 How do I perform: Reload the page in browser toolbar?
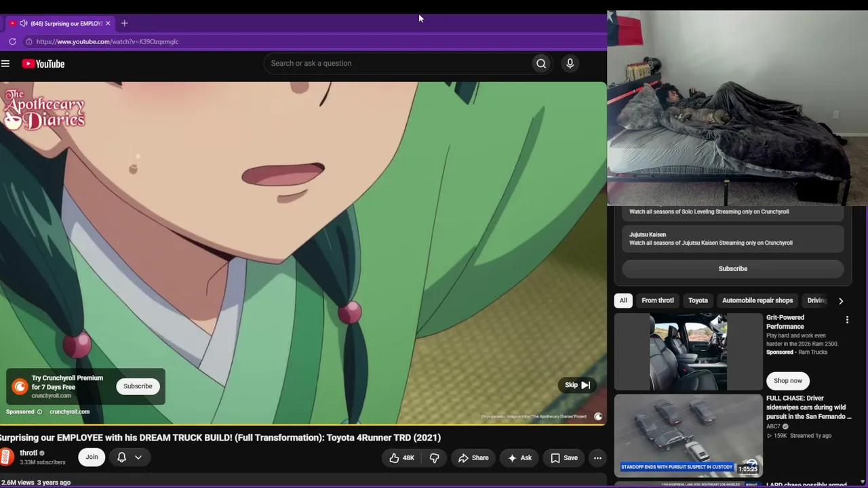[12, 41]
